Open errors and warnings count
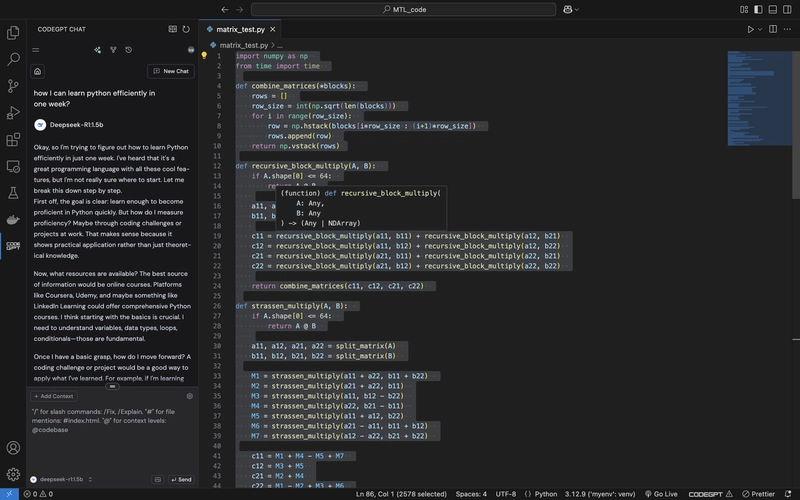800x500 pixels. [38, 494]
